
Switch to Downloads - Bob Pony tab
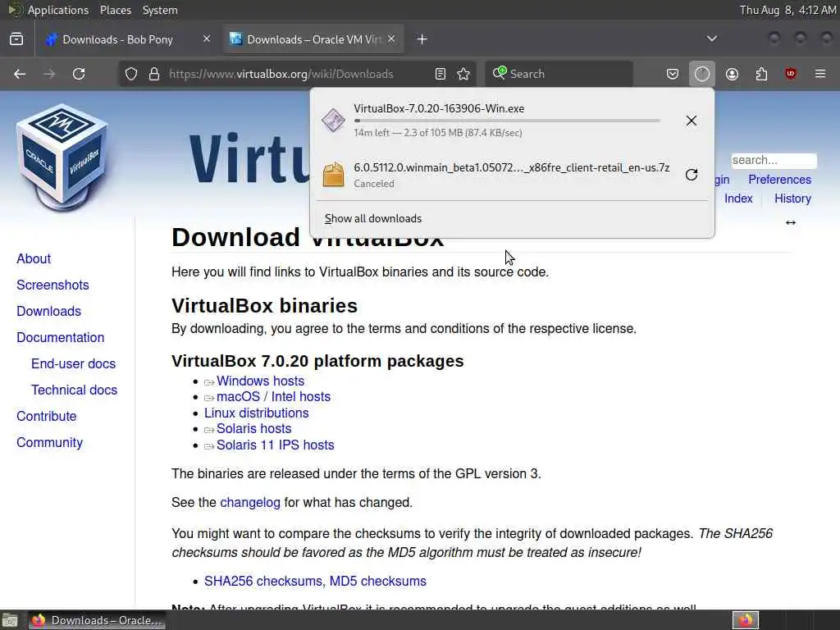117,39
